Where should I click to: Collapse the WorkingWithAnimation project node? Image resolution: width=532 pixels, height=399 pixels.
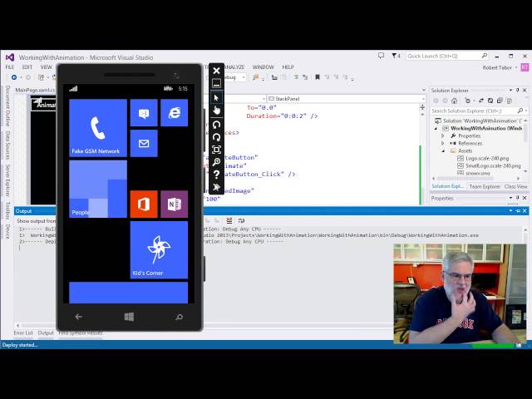(x=436, y=129)
